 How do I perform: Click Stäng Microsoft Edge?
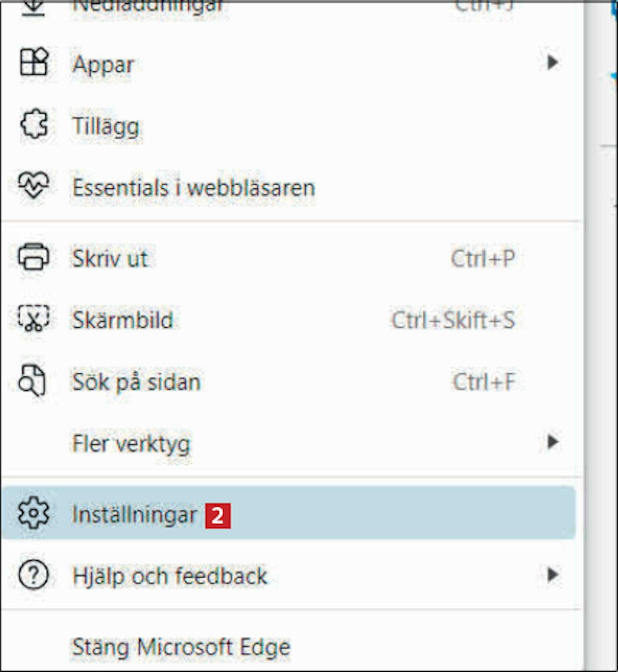point(181,647)
